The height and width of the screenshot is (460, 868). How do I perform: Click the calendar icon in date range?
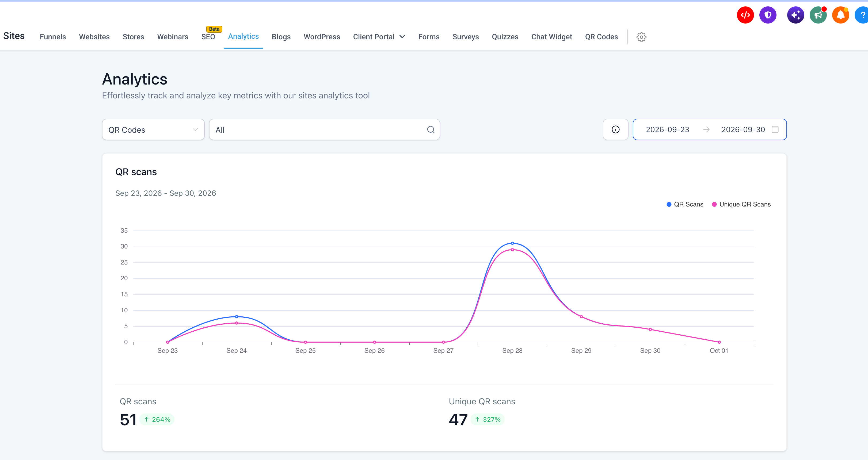click(775, 129)
